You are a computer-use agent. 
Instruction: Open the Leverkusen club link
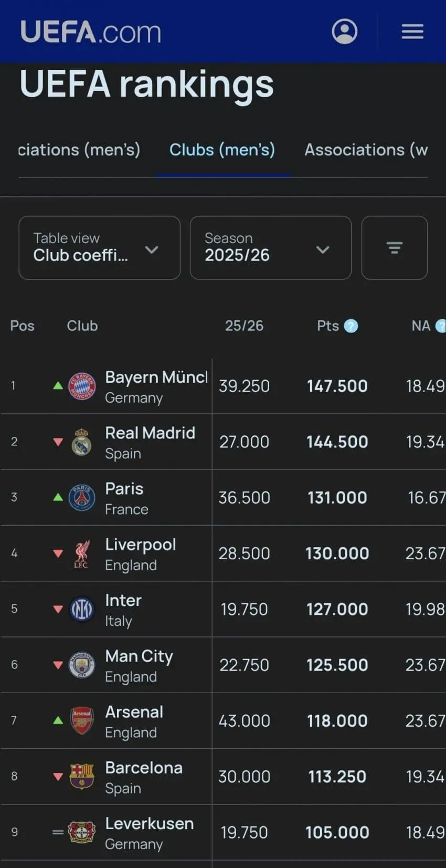coord(150,823)
